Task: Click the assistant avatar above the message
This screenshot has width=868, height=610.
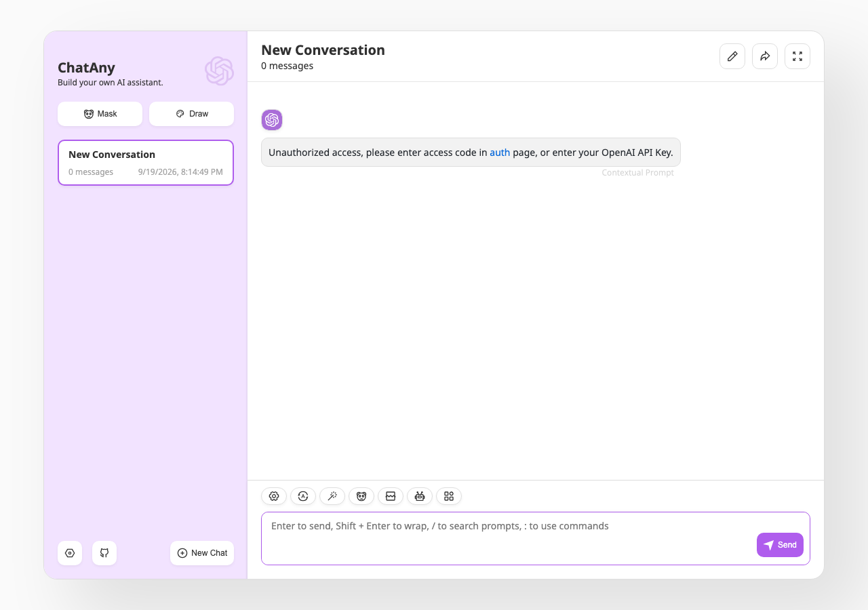Action: pyautogui.click(x=272, y=120)
